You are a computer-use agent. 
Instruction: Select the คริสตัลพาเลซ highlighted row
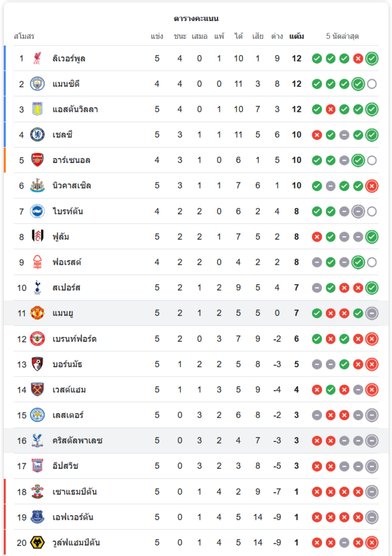click(x=196, y=440)
